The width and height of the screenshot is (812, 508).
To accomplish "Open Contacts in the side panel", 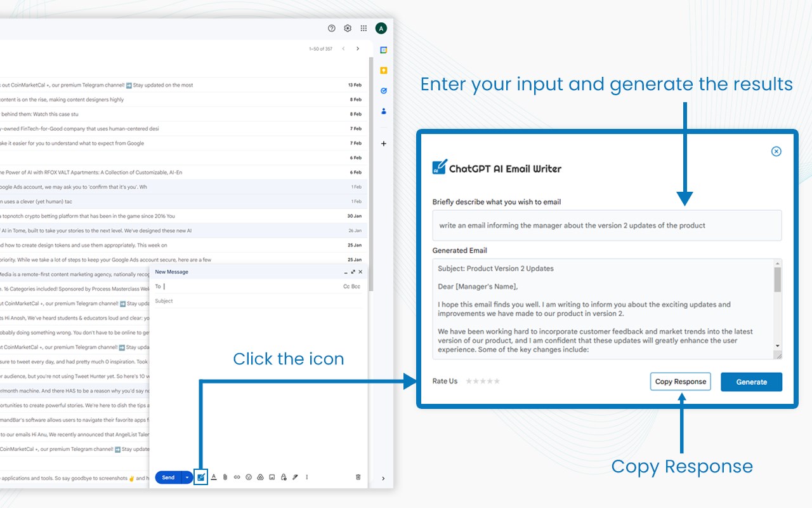I will pyautogui.click(x=383, y=111).
